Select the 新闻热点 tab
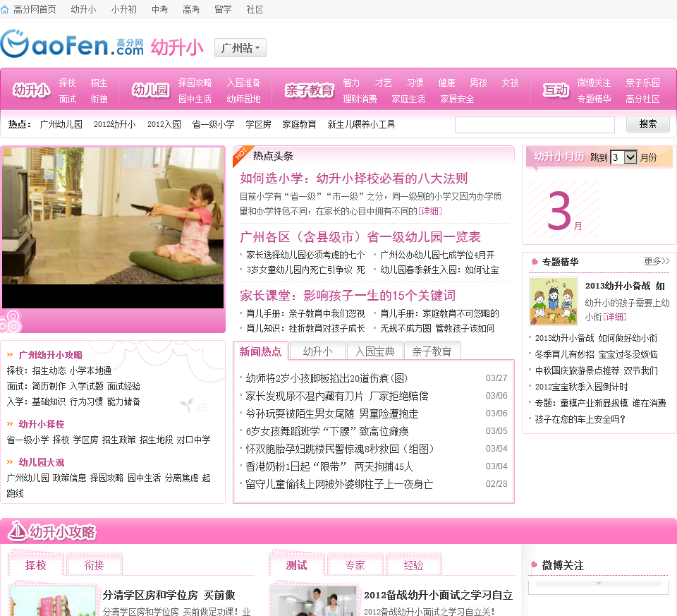This screenshot has width=677, height=616. 260,351
